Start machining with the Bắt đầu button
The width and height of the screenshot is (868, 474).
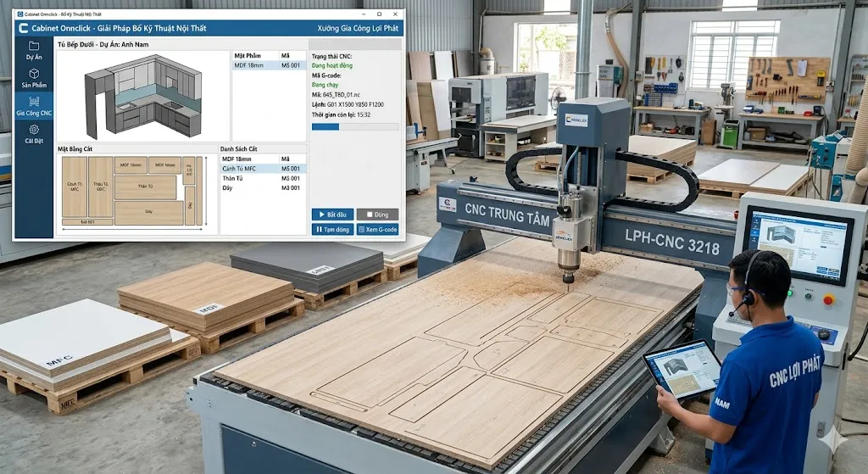tap(332, 215)
